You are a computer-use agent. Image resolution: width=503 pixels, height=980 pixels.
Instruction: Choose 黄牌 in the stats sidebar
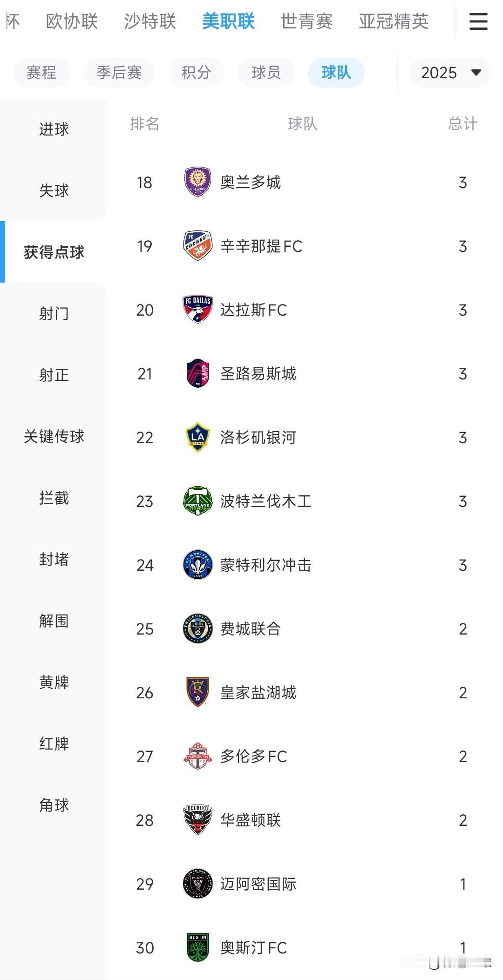pos(54,682)
